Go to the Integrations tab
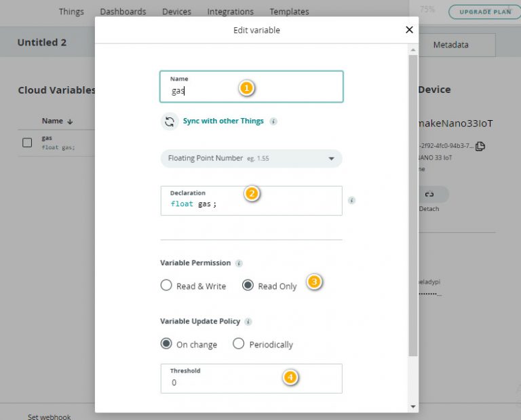This screenshot has width=521, height=420. coord(230,12)
